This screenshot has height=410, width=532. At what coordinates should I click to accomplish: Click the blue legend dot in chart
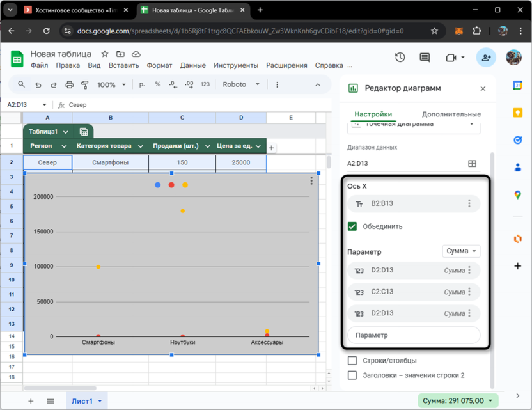point(158,185)
